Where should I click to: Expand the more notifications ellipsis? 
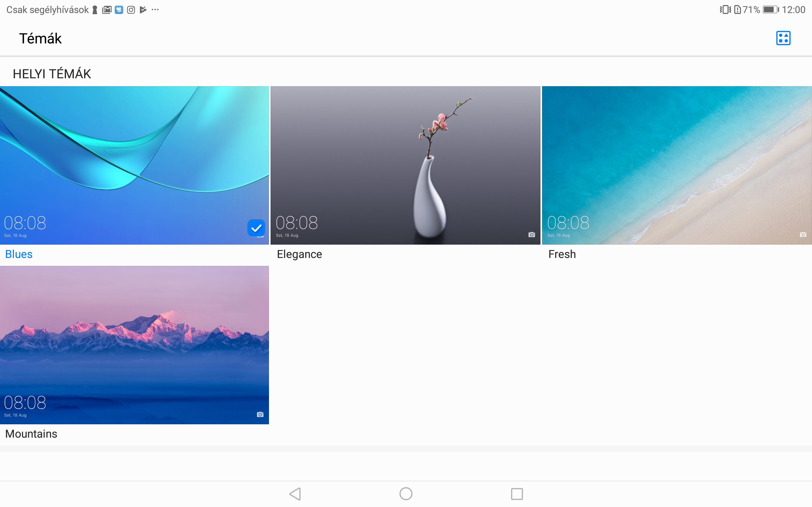(155, 10)
